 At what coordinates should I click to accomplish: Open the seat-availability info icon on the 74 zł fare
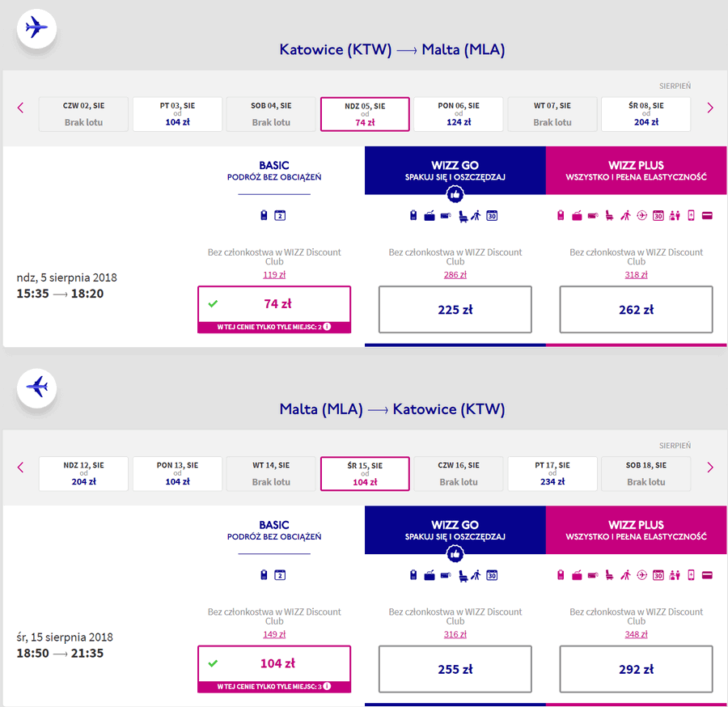(x=327, y=327)
